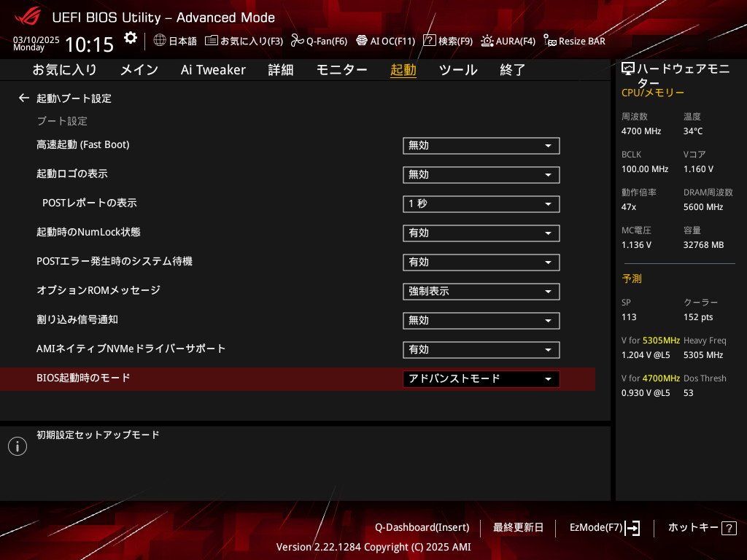
Task: Open POSTエラー発生時のシステム待機 dropdown
Action: tap(481, 262)
